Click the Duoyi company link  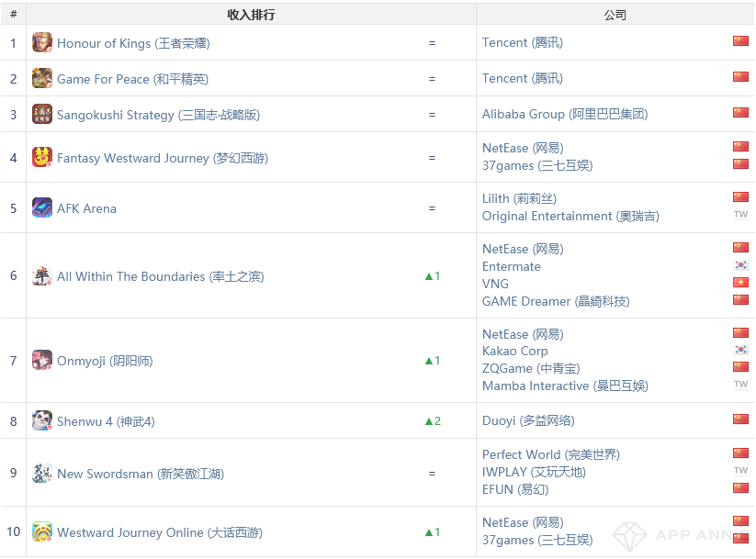(528, 420)
